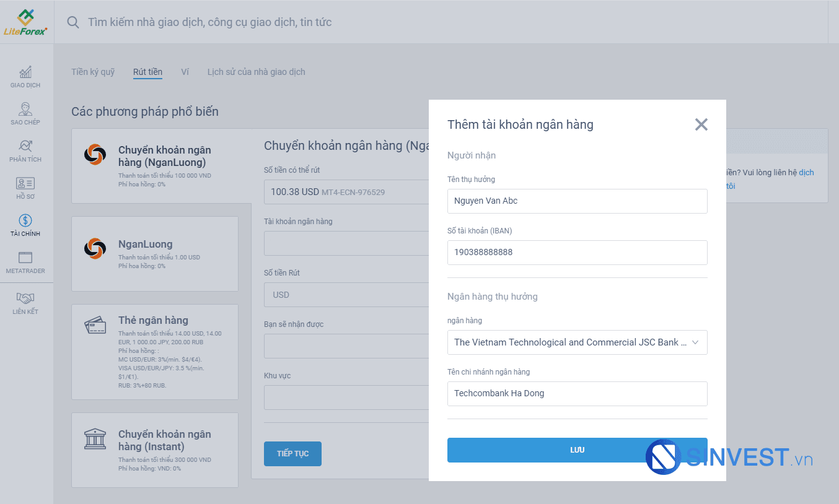Close the Thêm tài khoản ngân hàng dialog
839x504 pixels.
(701, 124)
